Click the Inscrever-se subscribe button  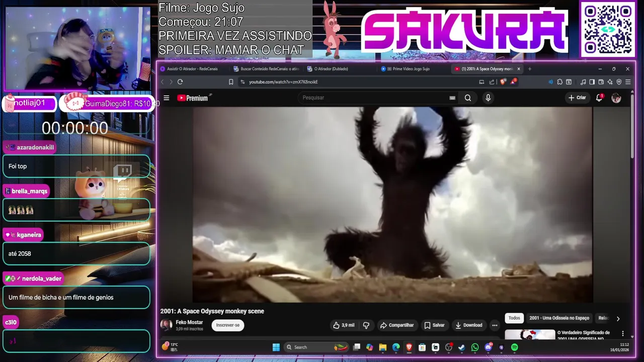pos(228,325)
